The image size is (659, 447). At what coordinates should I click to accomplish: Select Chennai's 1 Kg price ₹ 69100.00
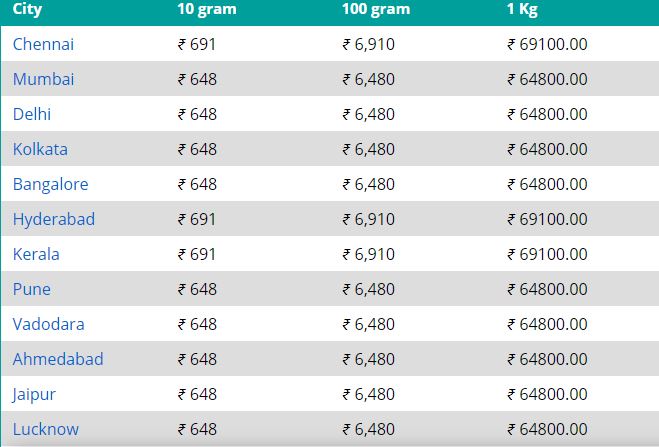[547, 44]
